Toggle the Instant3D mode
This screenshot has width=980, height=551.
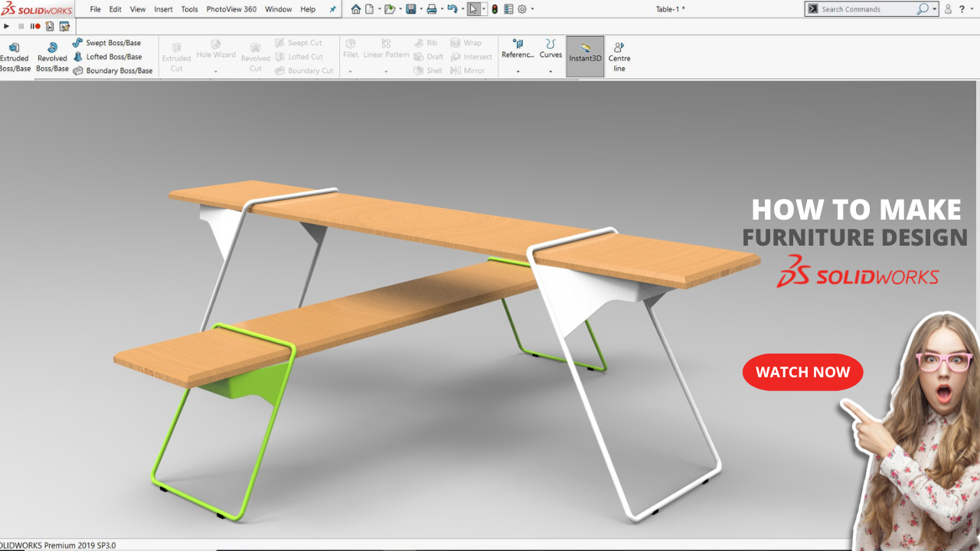pos(585,56)
